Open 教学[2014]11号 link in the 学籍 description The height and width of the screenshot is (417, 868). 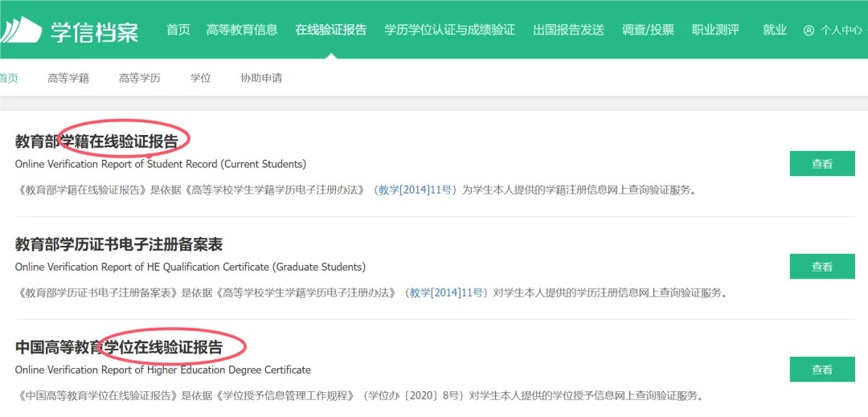pyautogui.click(x=416, y=190)
